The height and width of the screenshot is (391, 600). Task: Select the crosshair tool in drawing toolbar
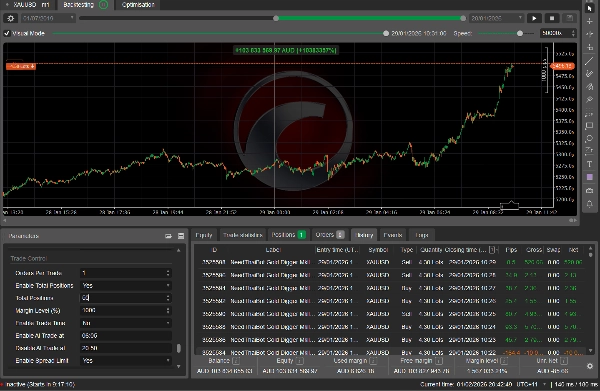pyautogui.click(x=589, y=21)
